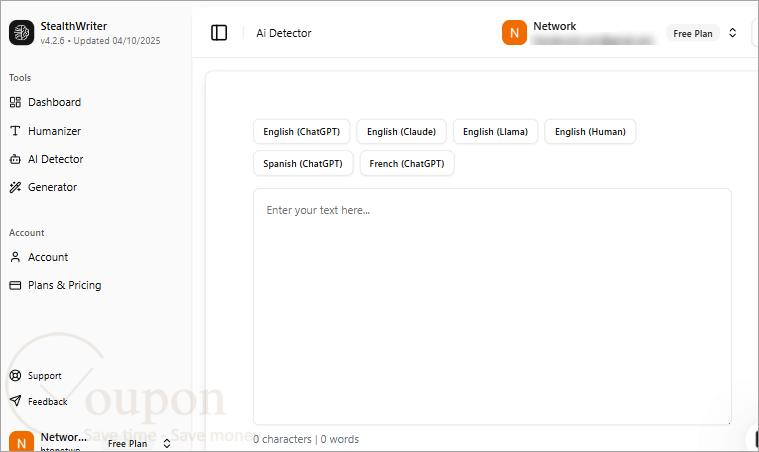Click the Feedback paper plane icon
Viewport: 759px width, 452px height.
tap(15, 401)
